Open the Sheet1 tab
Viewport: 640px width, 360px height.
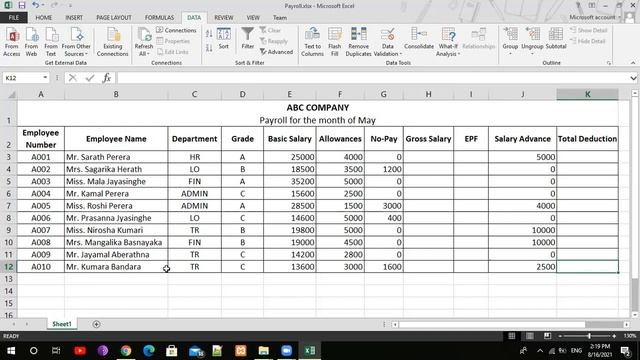[62, 324]
